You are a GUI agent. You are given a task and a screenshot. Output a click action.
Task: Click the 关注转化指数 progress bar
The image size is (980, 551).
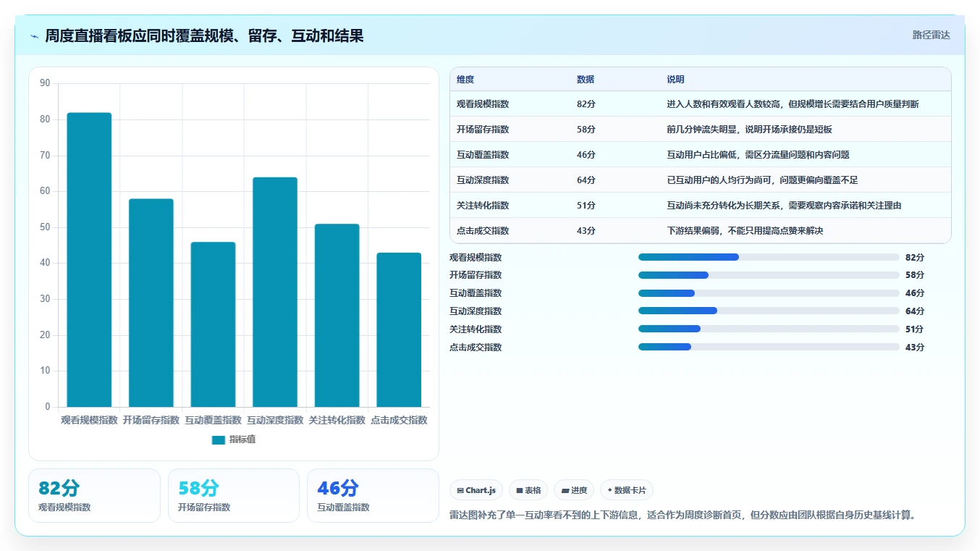click(x=769, y=329)
